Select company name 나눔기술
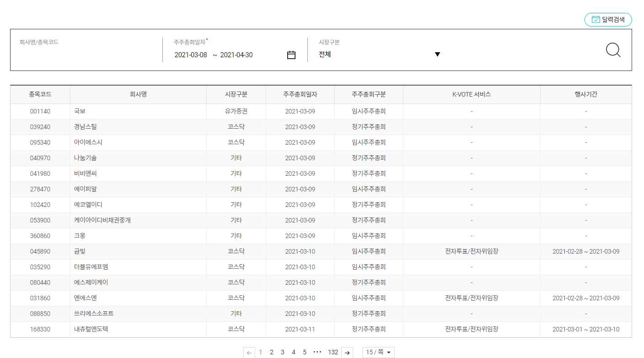Image resolution: width=644 pixels, height=358 pixels. [x=86, y=158]
